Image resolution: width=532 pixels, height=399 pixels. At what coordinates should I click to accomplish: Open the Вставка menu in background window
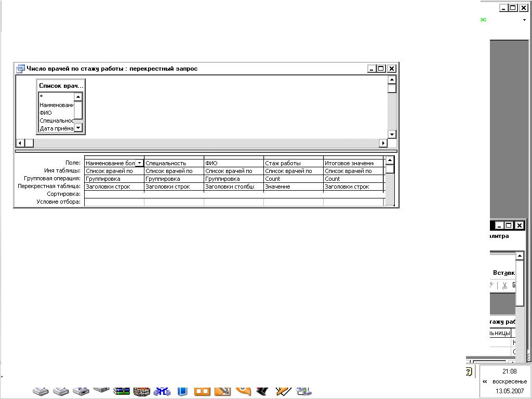point(504,272)
